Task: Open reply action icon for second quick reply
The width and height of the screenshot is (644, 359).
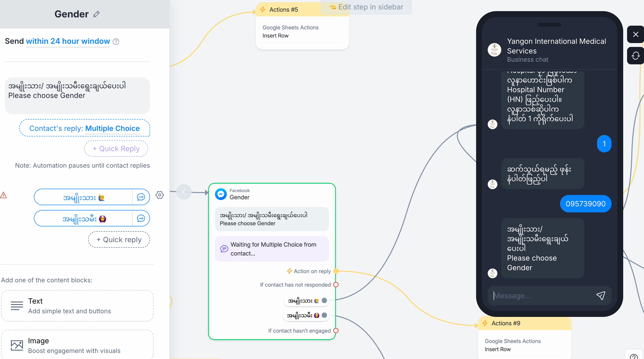Action: (141, 218)
